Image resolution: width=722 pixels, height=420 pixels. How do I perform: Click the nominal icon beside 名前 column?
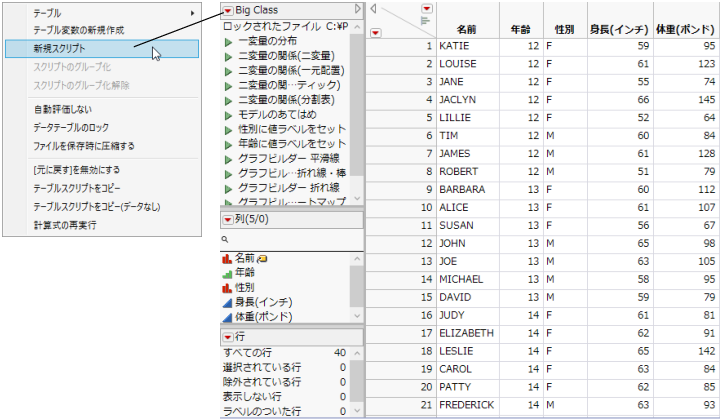(227, 259)
